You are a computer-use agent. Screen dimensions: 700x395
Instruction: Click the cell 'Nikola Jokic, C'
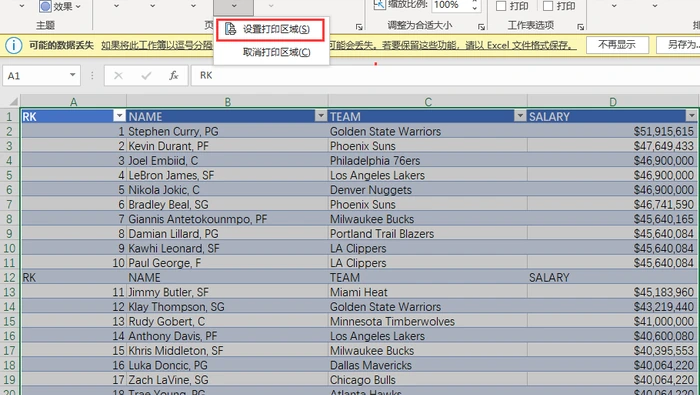[x=227, y=190]
